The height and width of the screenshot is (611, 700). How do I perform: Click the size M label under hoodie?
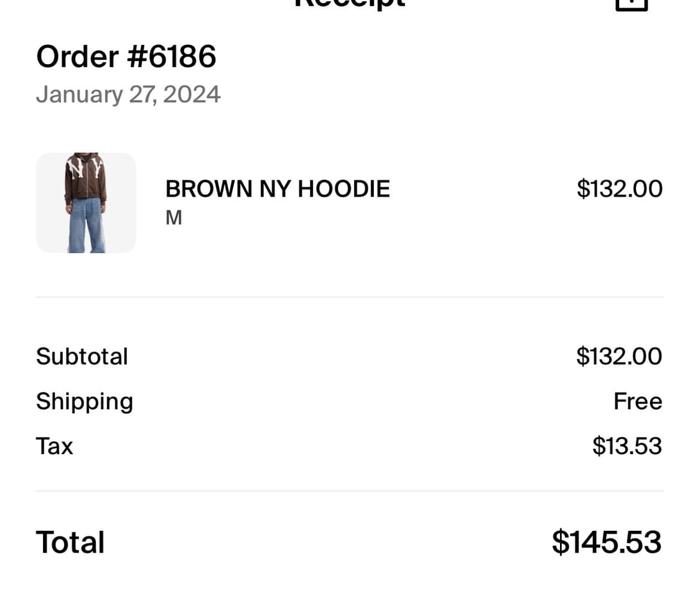point(174,218)
